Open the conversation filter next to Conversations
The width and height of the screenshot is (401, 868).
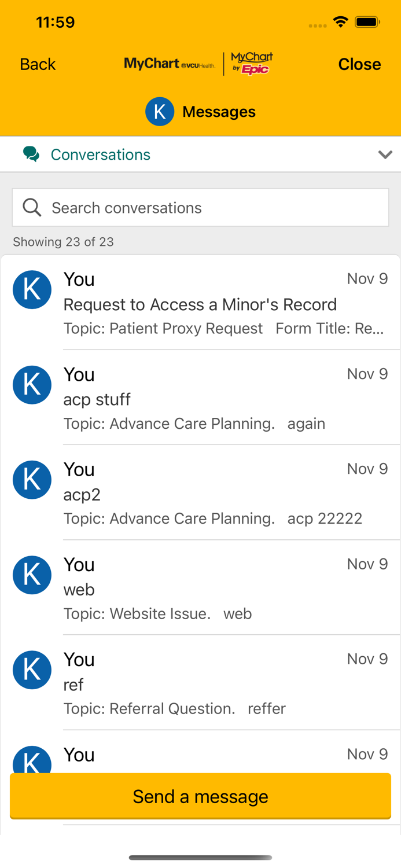pos(385,155)
